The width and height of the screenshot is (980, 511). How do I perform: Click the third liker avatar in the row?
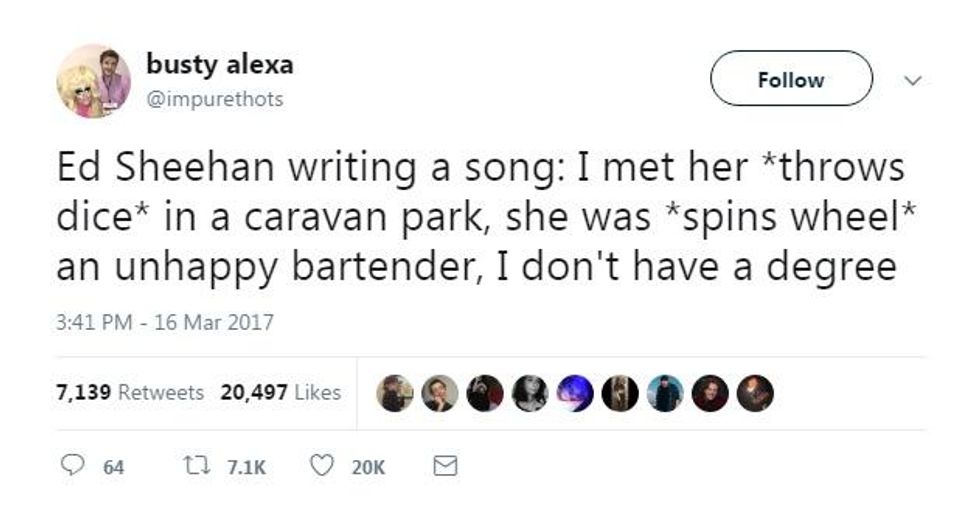pyautogui.click(x=485, y=393)
